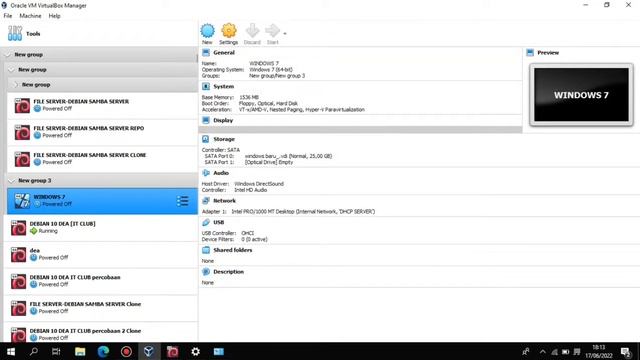The width and height of the screenshot is (640, 360).
Task: Collapse the second nested New group
Action: click(11, 70)
